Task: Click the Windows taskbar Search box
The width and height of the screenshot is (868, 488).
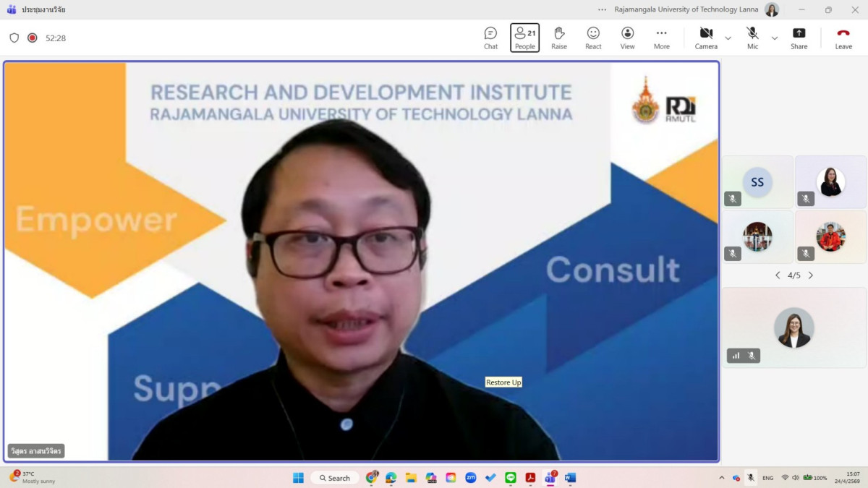Action: pyautogui.click(x=335, y=478)
